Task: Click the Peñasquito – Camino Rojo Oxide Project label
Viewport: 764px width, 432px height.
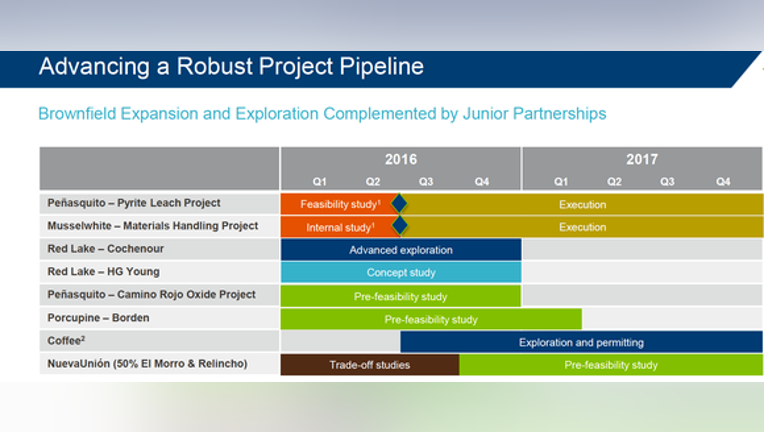Action: pyautogui.click(x=151, y=295)
